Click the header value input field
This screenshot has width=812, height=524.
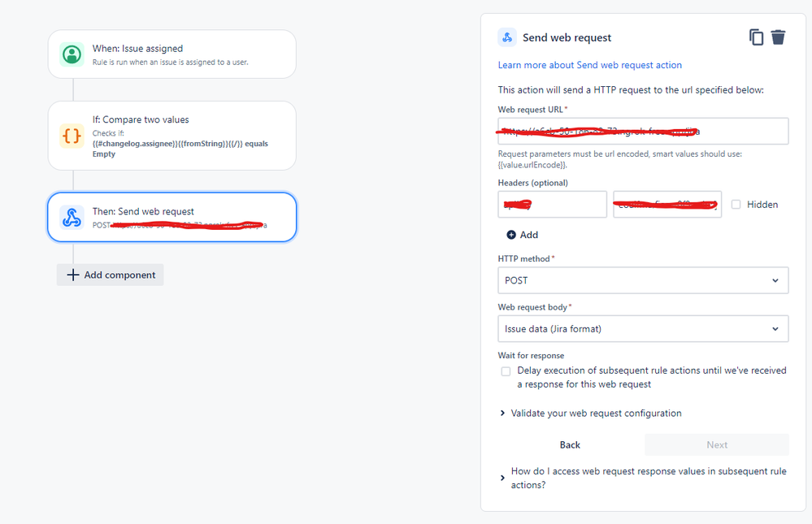pyautogui.click(x=667, y=205)
